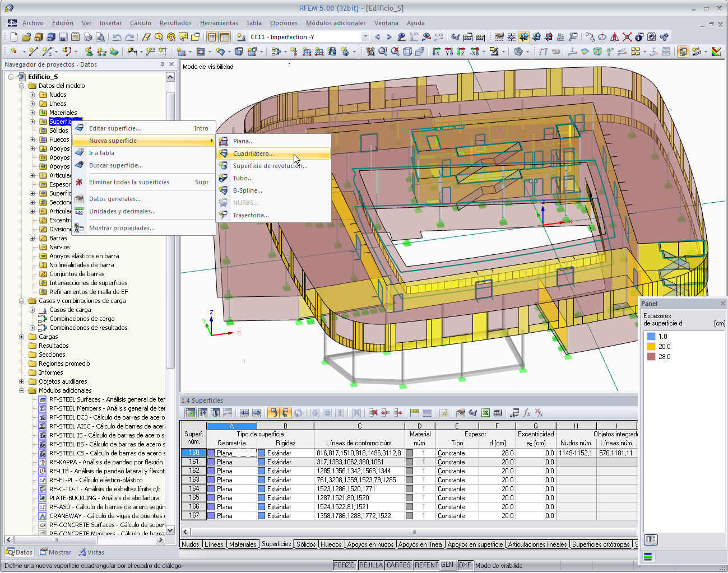Expand the Líneas tree node
The width and height of the screenshot is (728, 573).
click(x=32, y=104)
